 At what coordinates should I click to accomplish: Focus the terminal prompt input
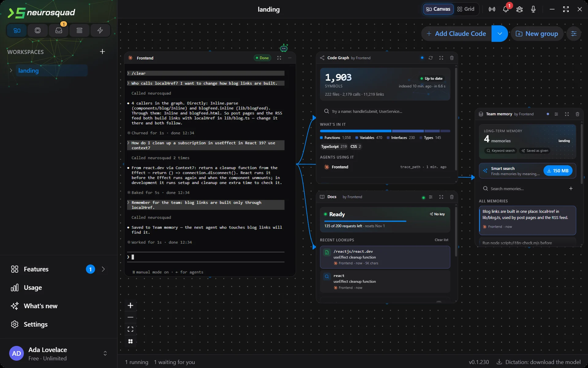pos(206,257)
